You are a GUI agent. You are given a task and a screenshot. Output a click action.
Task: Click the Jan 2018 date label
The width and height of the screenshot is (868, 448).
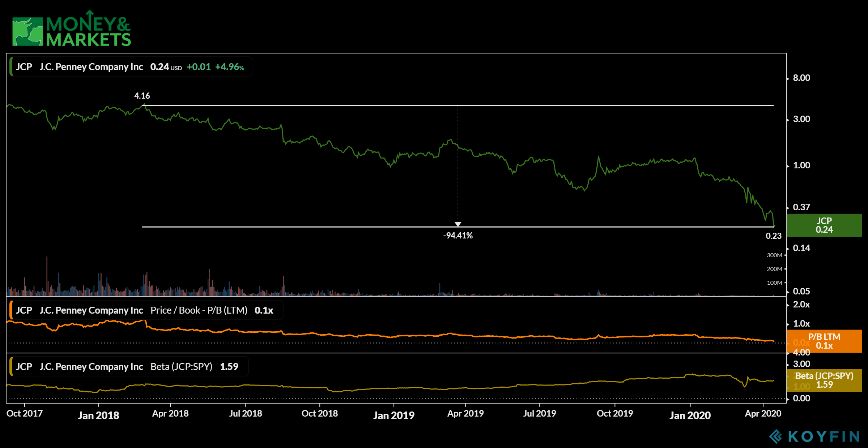click(98, 415)
